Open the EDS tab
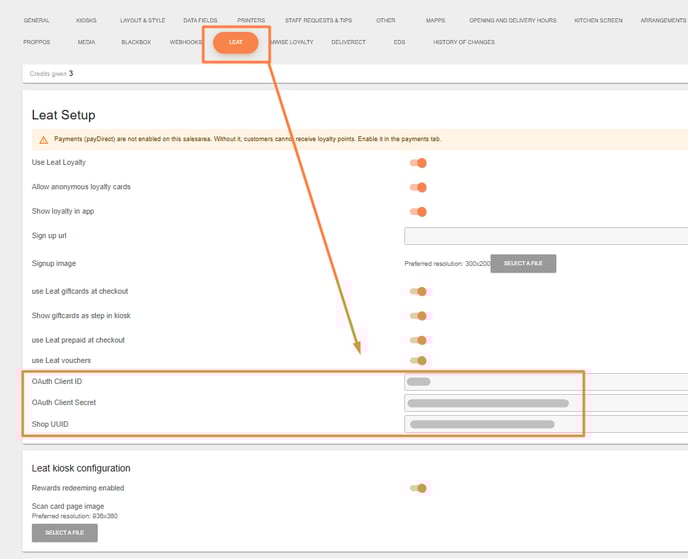This screenshot has width=688, height=559. point(399,42)
